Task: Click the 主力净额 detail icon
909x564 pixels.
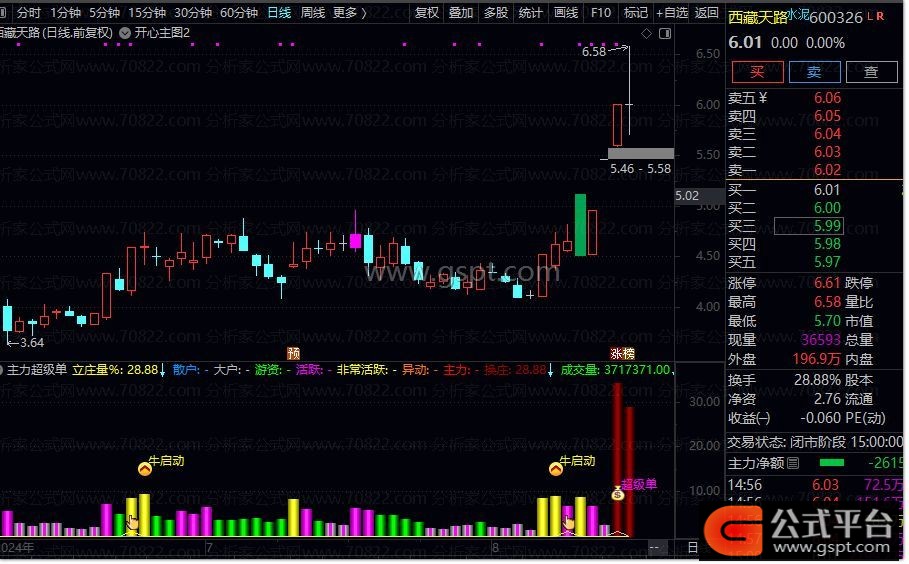Action: tap(793, 463)
